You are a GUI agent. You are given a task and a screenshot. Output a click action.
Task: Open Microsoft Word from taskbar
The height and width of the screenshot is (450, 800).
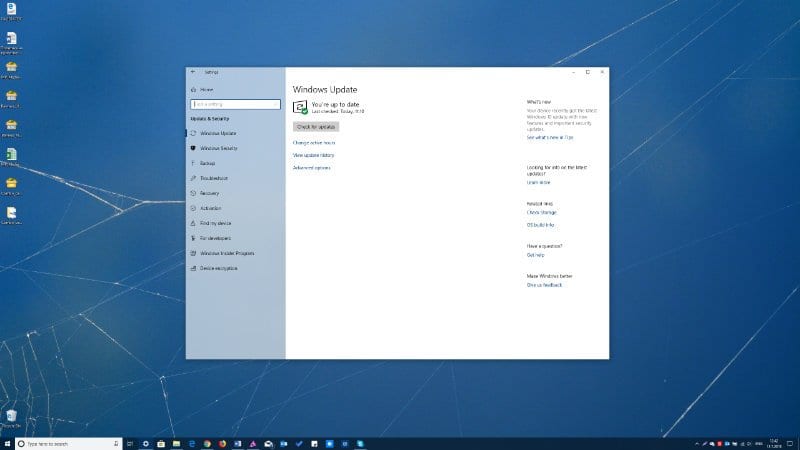coord(238,444)
